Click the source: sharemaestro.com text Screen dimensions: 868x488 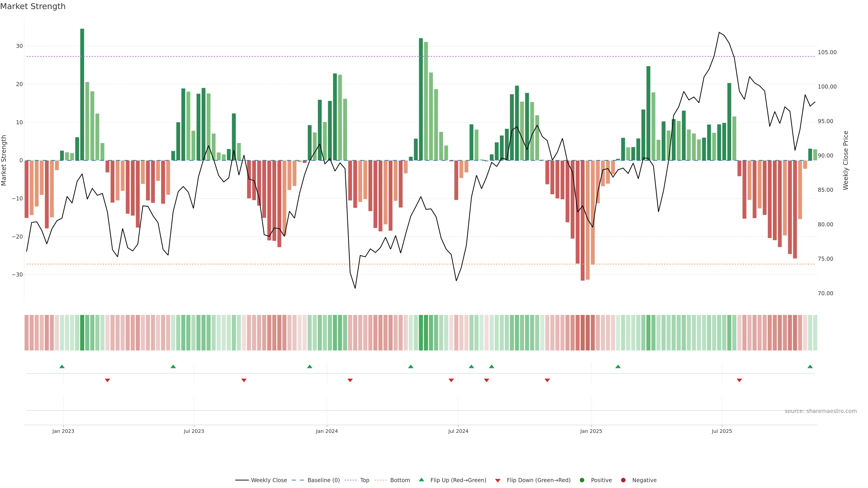[x=821, y=411]
